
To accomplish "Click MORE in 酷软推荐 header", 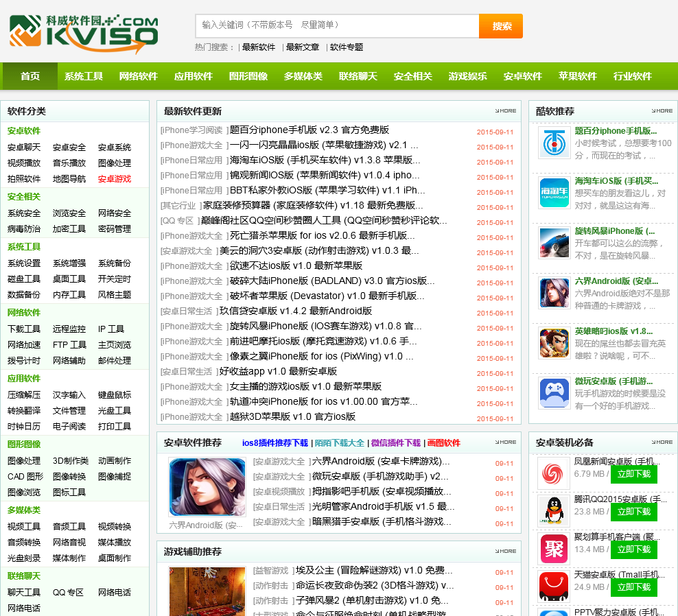I will pos(662,110).
